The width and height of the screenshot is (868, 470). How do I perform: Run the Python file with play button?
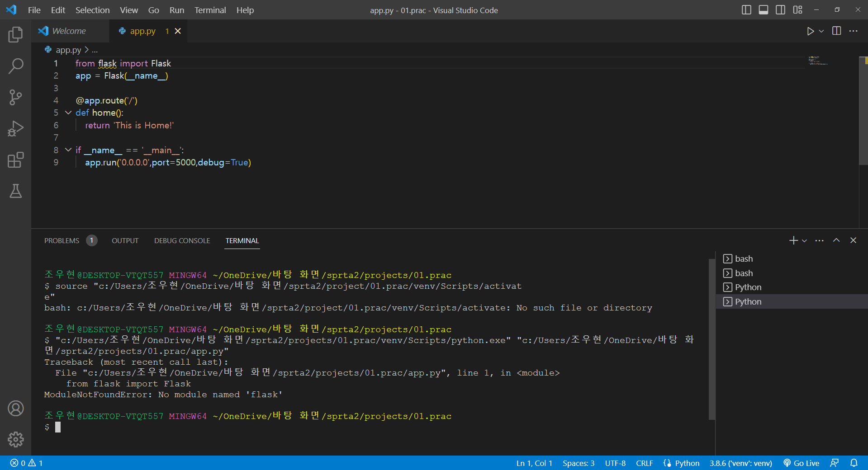coord(810,31)
